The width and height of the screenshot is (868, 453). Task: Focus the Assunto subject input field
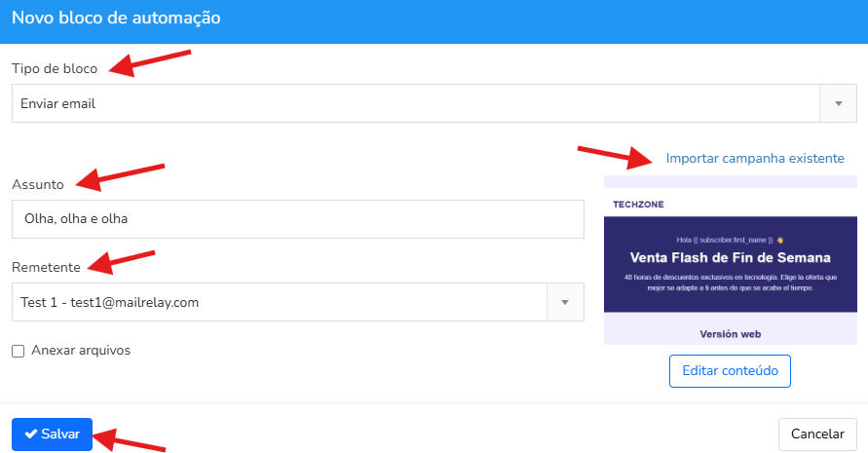(298, 219)
